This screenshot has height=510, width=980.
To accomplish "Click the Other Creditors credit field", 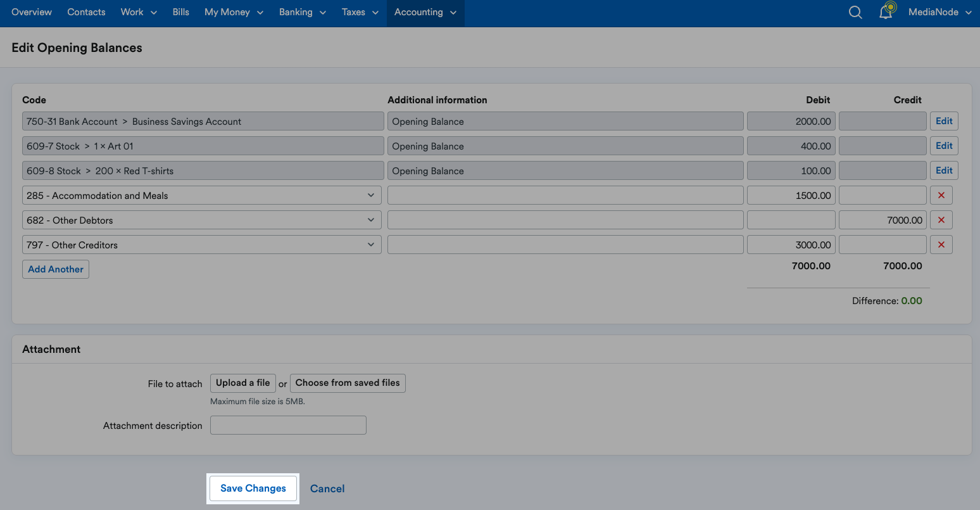I will 883,245.
